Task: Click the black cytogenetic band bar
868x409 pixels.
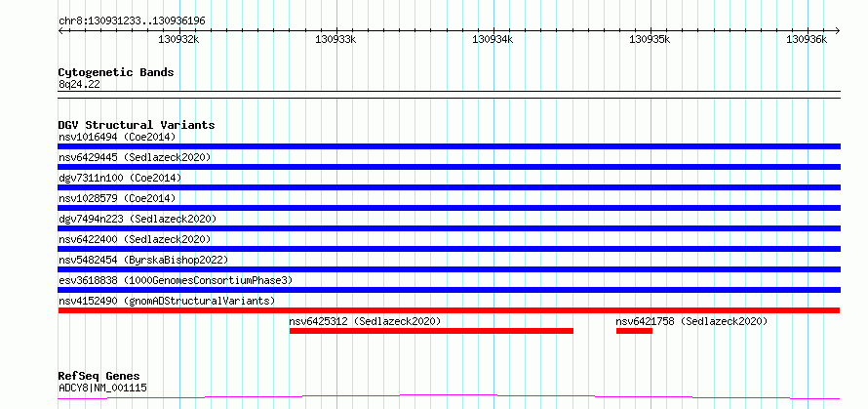Action: click(449, 95)
